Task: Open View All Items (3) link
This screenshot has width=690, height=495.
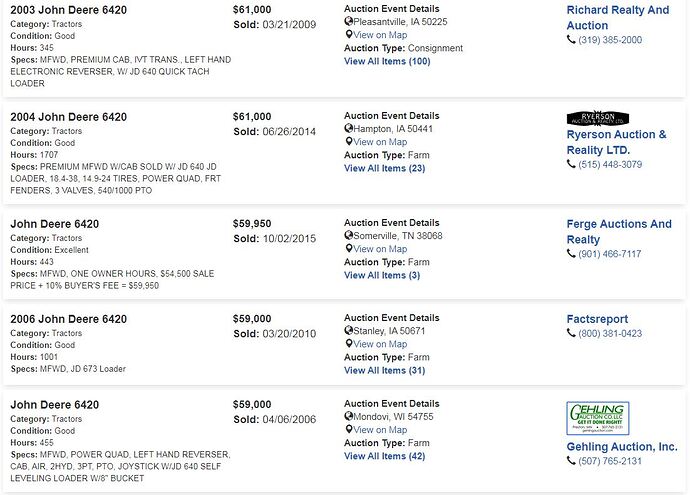Action: (x=382, y=275)
